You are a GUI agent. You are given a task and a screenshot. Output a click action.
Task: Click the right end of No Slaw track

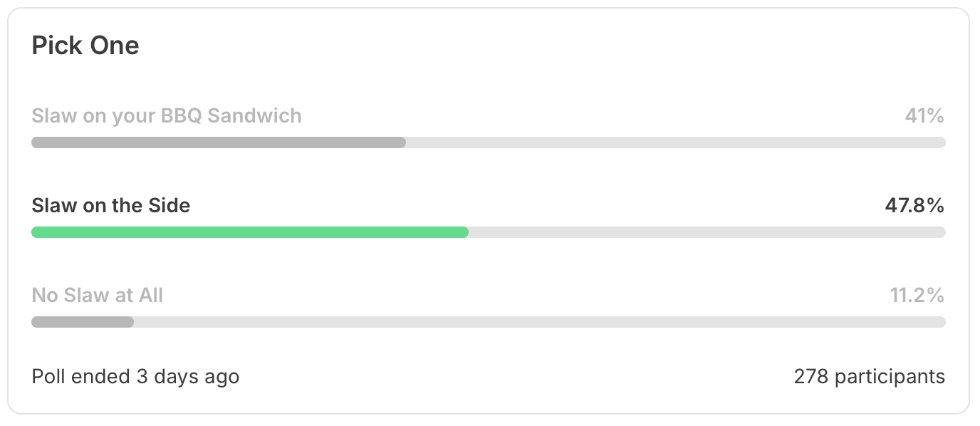(x=941, y=322)
